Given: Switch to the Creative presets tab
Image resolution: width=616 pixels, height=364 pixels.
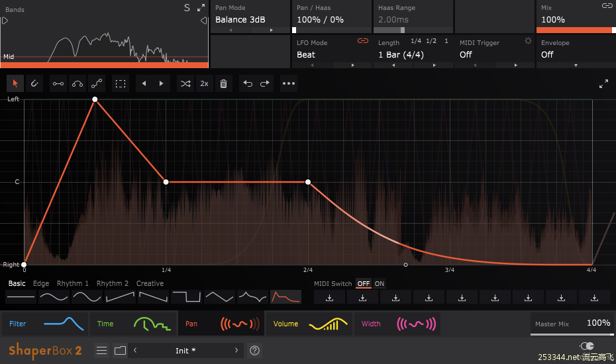Looking at the screenshot, I should coord(150,283).
